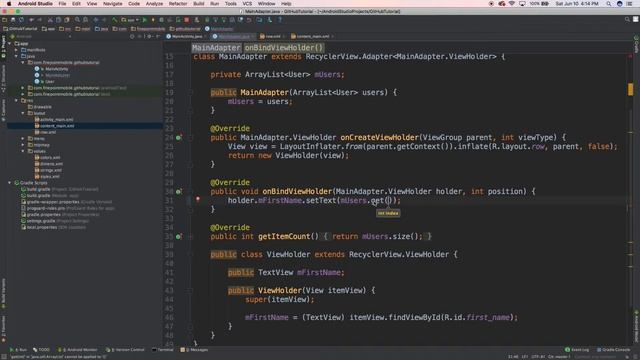Open the app run configuration dropdown
Image resolution: width=640 pixels, height=360 pixels.
(130, 20)
